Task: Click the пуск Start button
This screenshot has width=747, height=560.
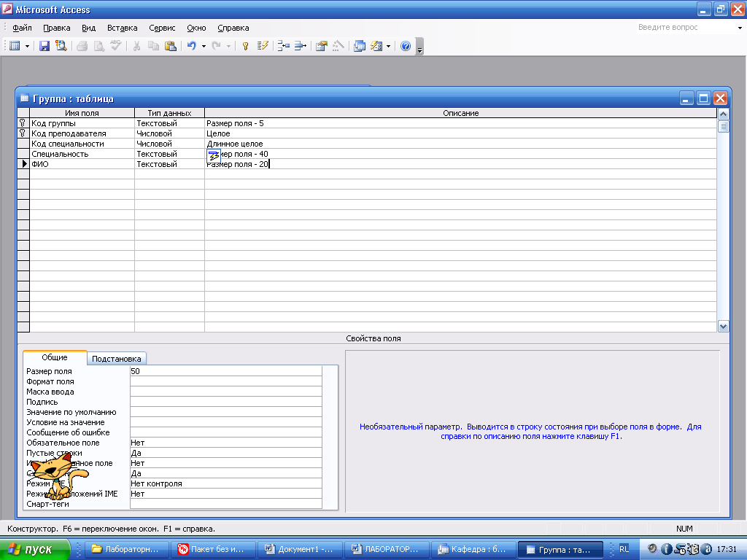Action: [34, 549]
